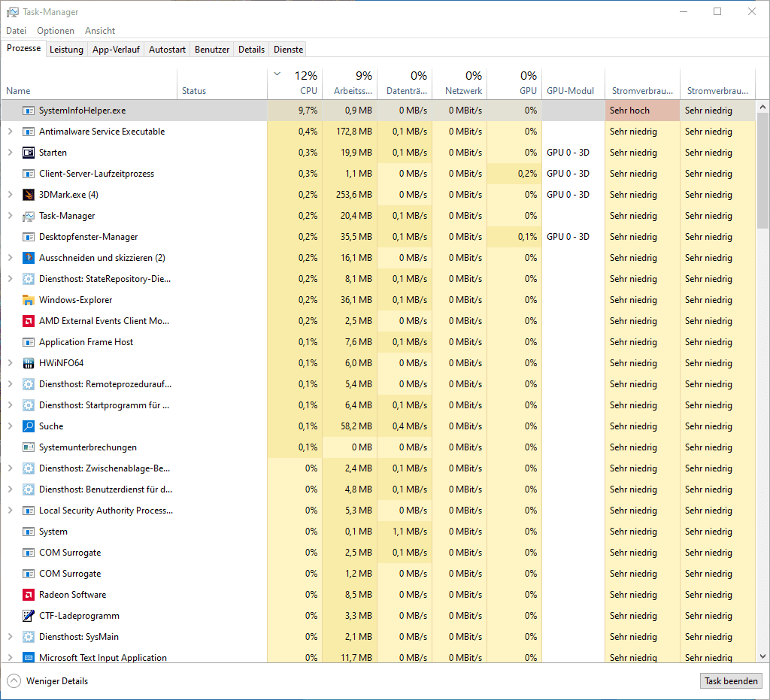The width and height of the screenshot is (770, 700).
Task: Click the Microsoft Text Input Application icon
Action: (x=29, y=657)
